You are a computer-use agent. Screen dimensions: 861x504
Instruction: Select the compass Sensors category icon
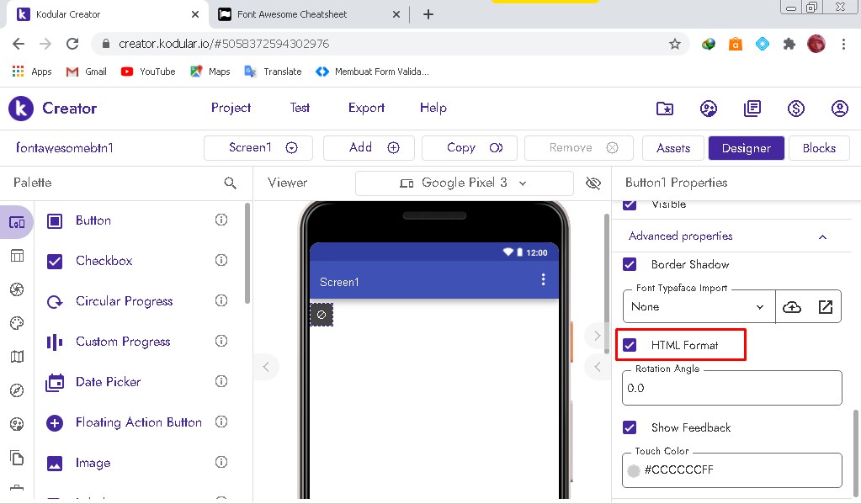click(x=17, y=390)
